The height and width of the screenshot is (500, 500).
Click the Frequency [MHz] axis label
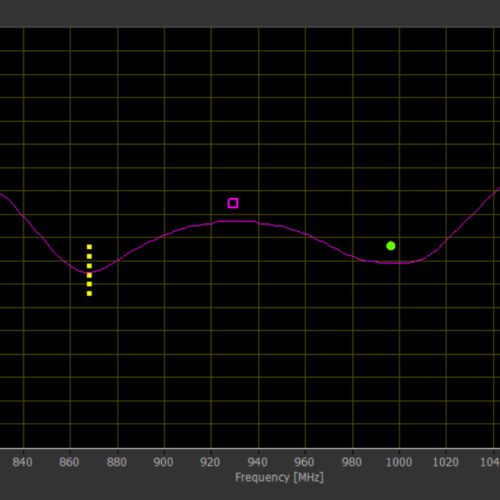click(x=279, y=477)
